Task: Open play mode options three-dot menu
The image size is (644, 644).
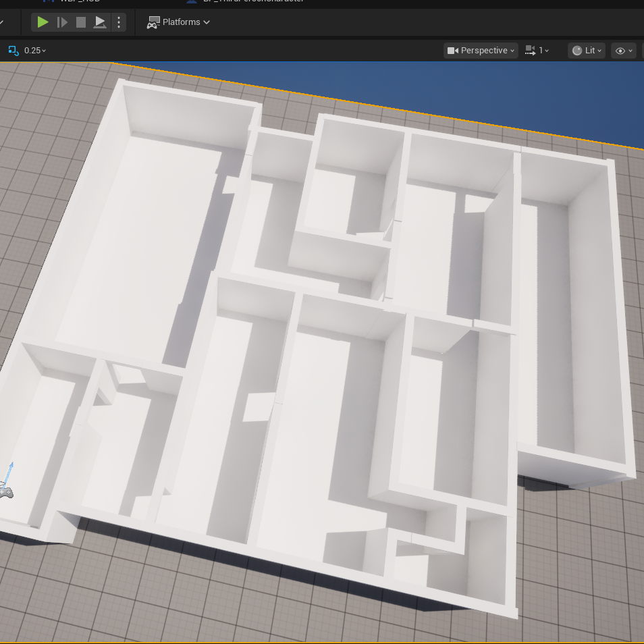Action: pyautogui.click(x=119, y=22)
